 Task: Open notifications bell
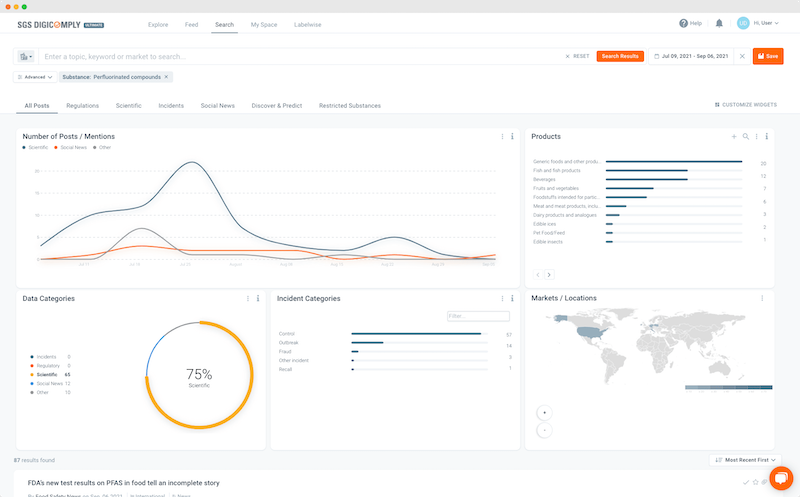point(719,23)
